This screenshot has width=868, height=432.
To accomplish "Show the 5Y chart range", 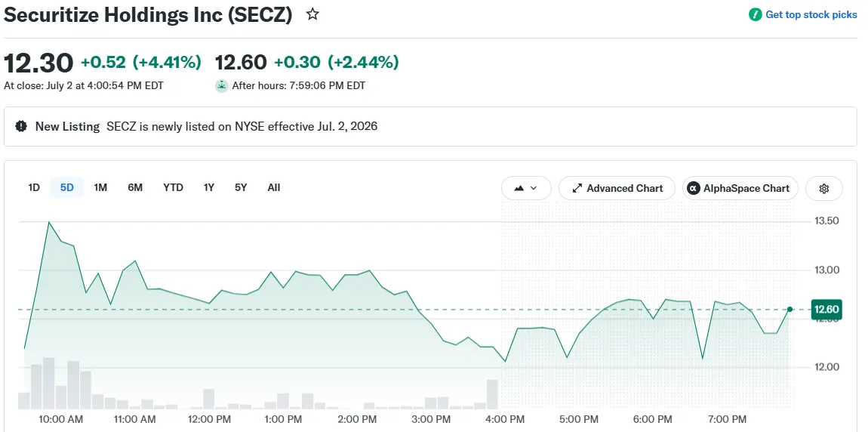I will click(x=241, y=188).
